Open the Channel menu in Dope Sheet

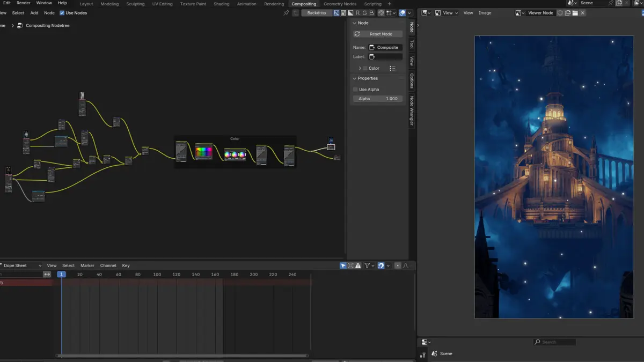[108, 265]
